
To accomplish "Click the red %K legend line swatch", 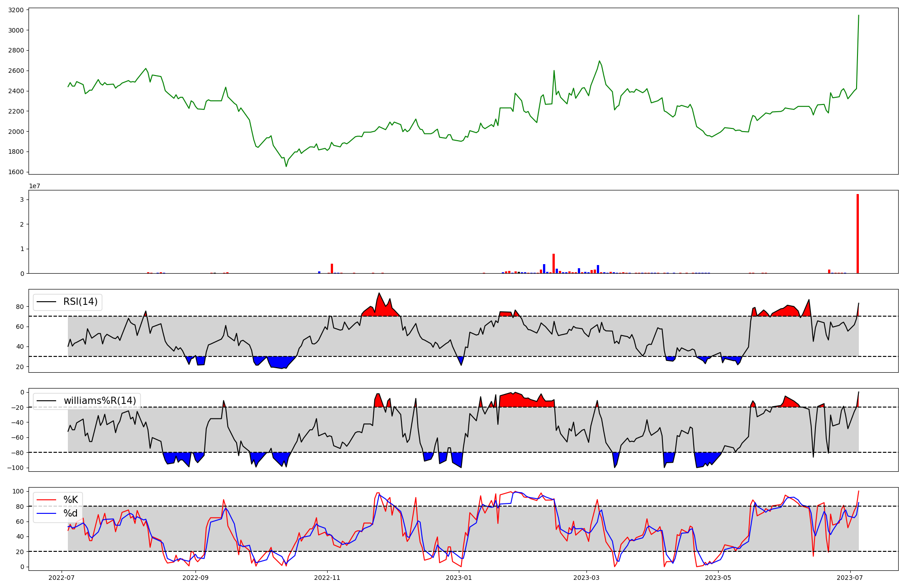I will [47, 500].
